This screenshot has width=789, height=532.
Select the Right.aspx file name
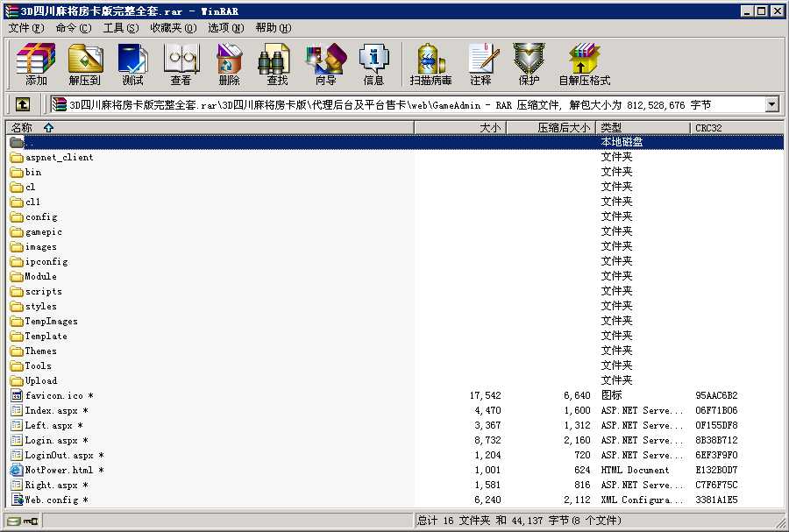[56, 486]
